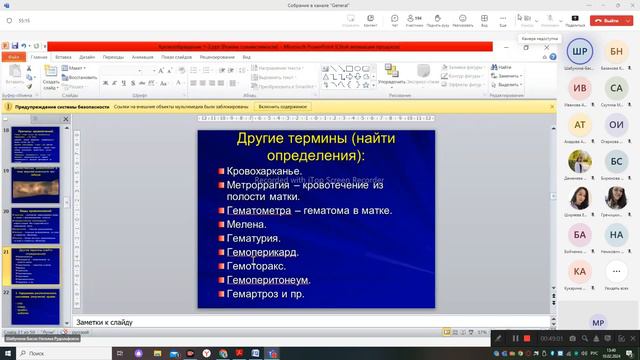Close the slide thumbnails pane
This screenshot has height=360, width=640.
click(x=66, y=119)
